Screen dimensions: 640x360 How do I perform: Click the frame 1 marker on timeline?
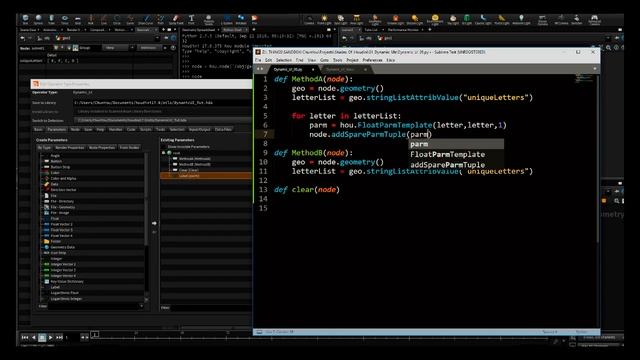point(95,334)
